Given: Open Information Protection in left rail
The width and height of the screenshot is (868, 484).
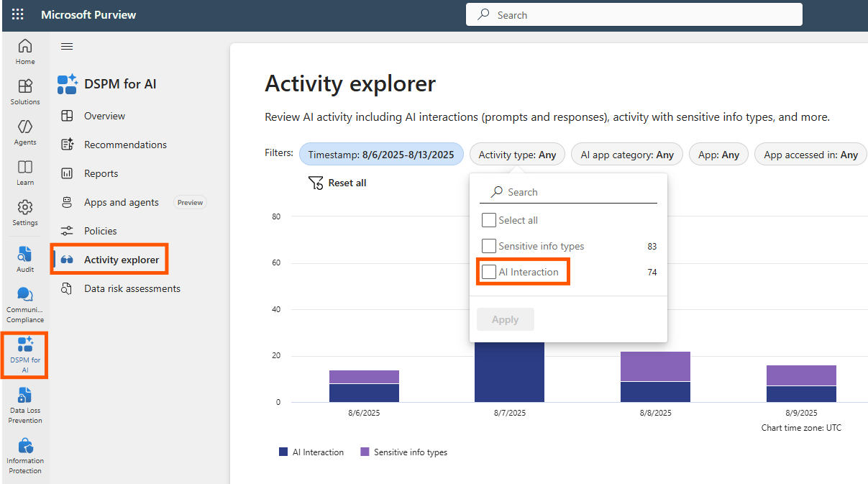Looking at the screenshot, I should pos(25,445).
